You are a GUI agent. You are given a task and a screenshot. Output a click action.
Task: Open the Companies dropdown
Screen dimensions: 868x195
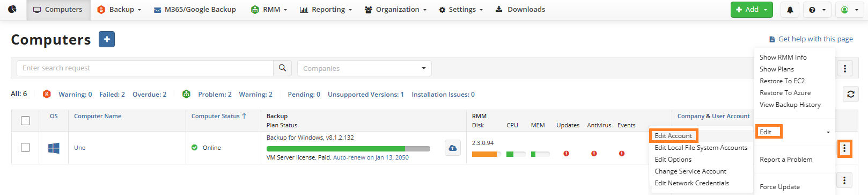click(x=364, y=68)
